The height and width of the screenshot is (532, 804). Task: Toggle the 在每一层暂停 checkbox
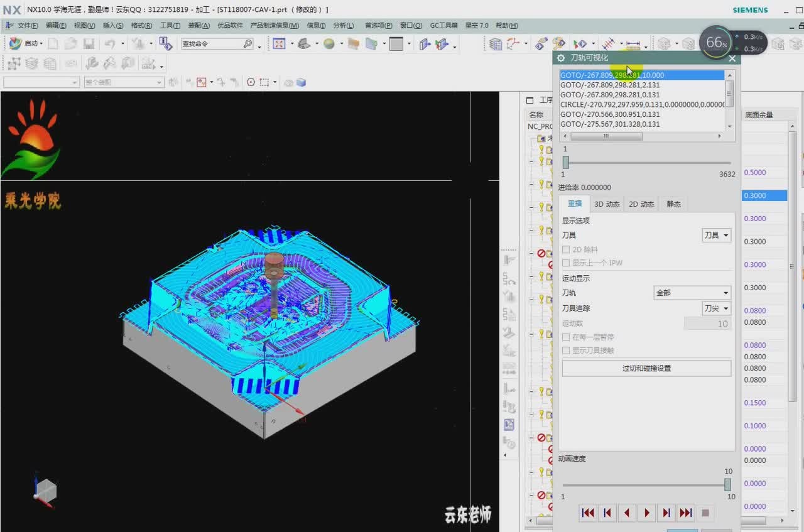point(566,337)
